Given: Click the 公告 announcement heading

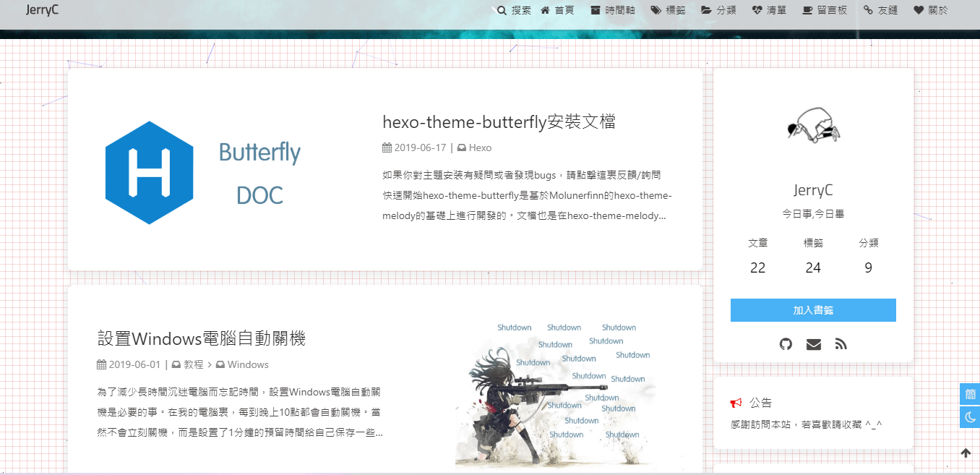Looking at the screenshot, I should coord(760,403).
